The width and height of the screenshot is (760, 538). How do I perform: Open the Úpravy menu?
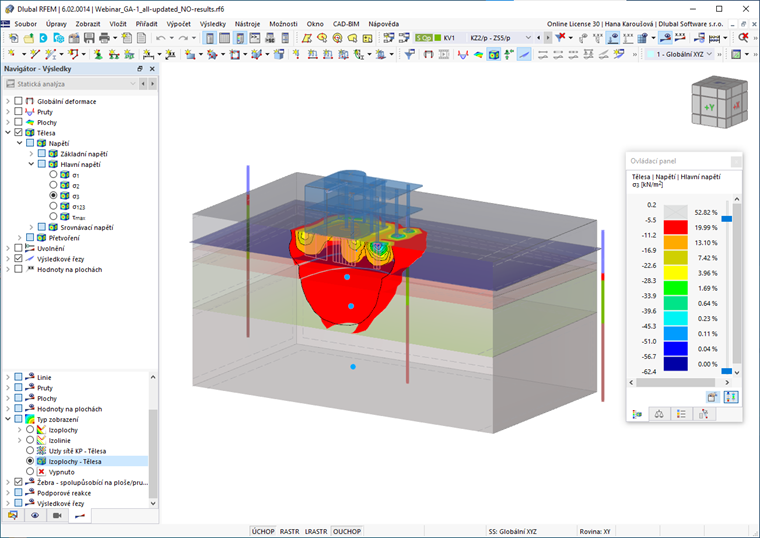[x=56, y=24]
